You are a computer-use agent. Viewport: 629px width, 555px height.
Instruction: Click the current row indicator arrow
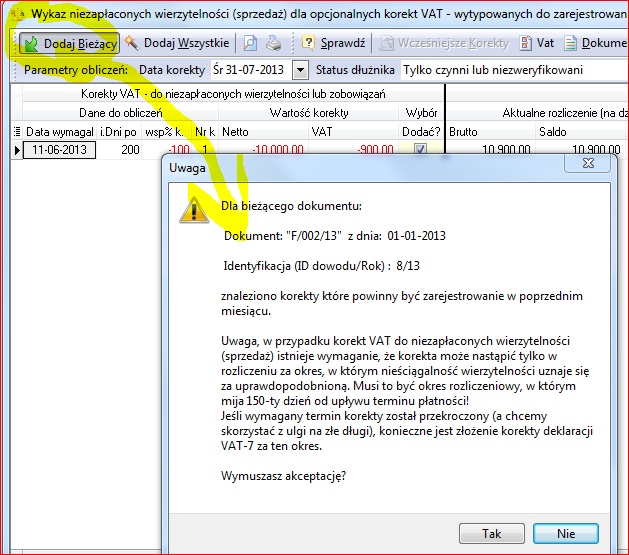point(17,150)
